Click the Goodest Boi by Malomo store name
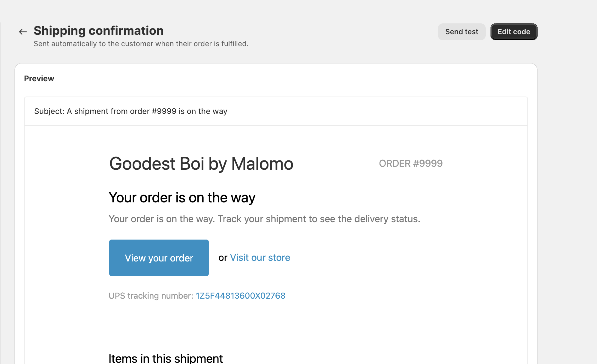 pos(201,164)
